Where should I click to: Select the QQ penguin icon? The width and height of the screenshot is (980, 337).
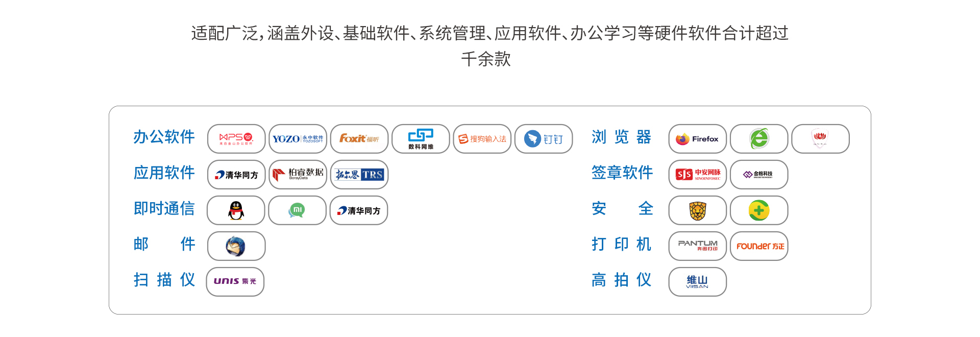pos(236,210)
